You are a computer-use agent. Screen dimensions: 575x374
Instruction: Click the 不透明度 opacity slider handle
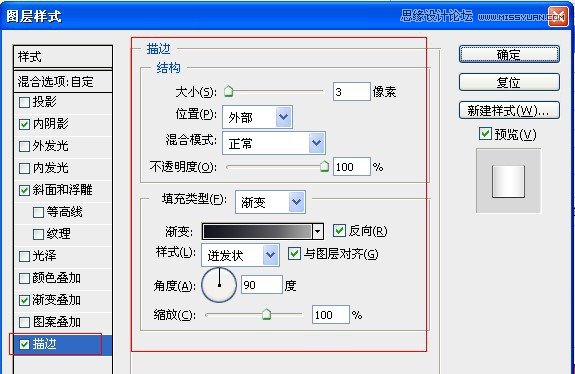point(324,166)
